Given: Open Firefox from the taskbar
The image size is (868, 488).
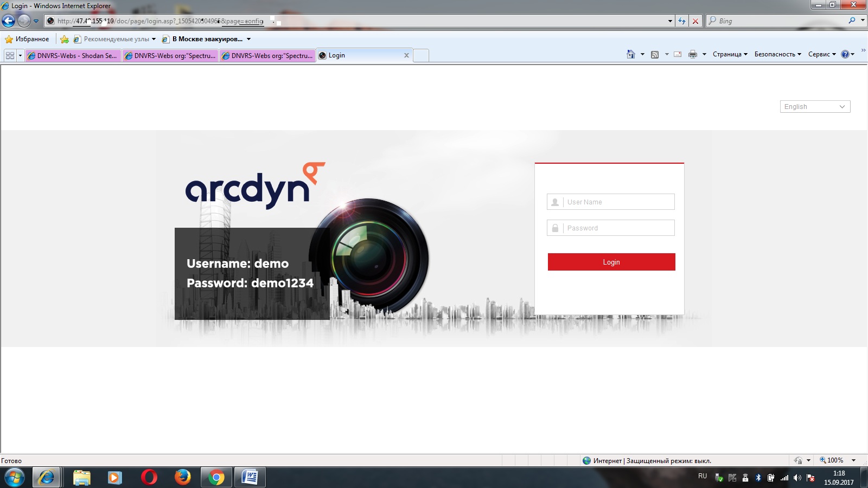Looking at the screenshot, I should (x=182, y=478).
